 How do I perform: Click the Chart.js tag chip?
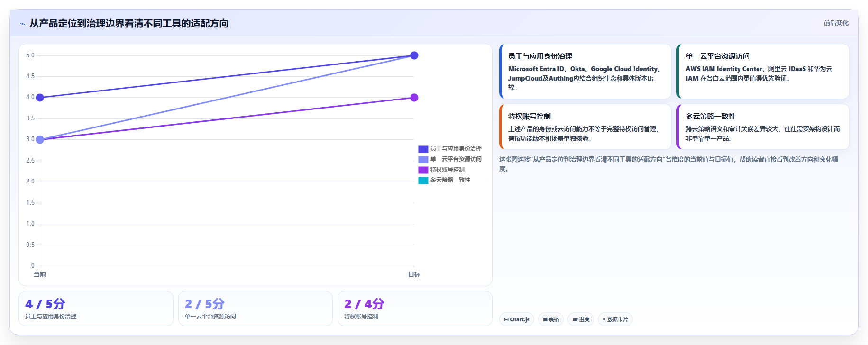[x=517, y=319]
